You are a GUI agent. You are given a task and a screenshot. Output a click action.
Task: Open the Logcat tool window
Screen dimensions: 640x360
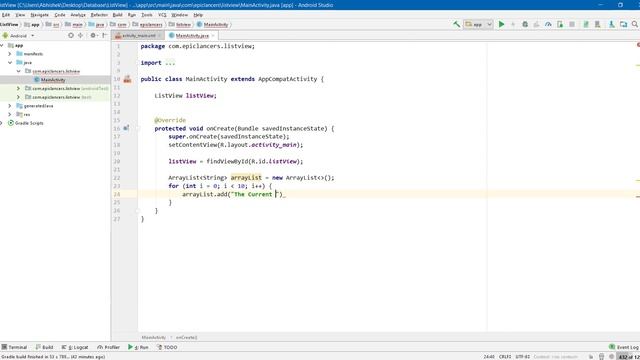click(75, 347)
